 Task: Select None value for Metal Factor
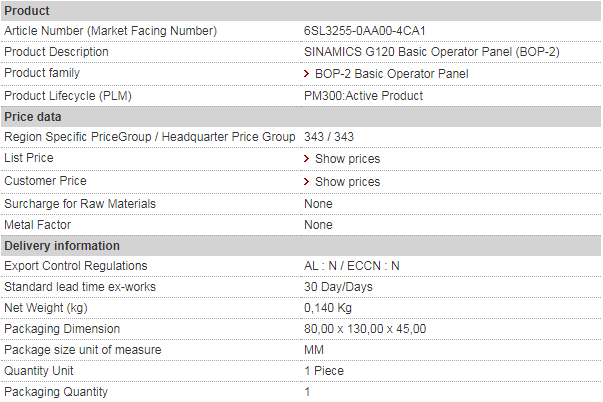pos(318,225)
